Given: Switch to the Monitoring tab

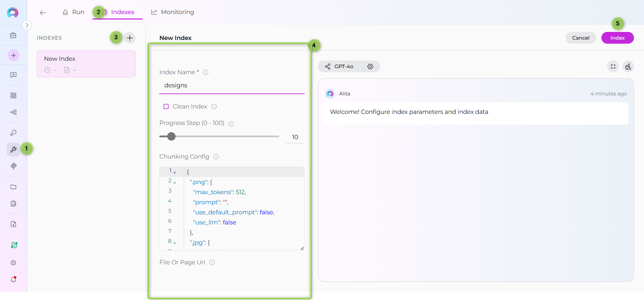Looking at the screenshot, I should (x=173, y=12).
